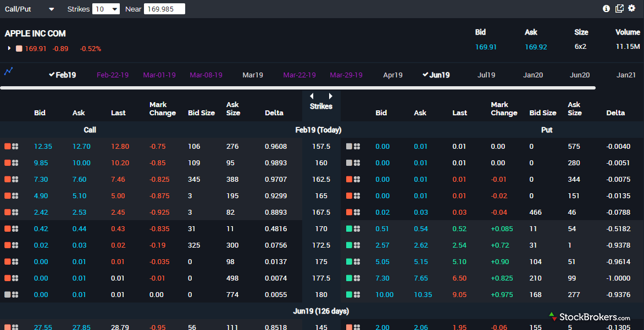The height and width of the screenshot is (330, 644).
Task: Click the 165 strike price cell
Action: coord(321,196)
